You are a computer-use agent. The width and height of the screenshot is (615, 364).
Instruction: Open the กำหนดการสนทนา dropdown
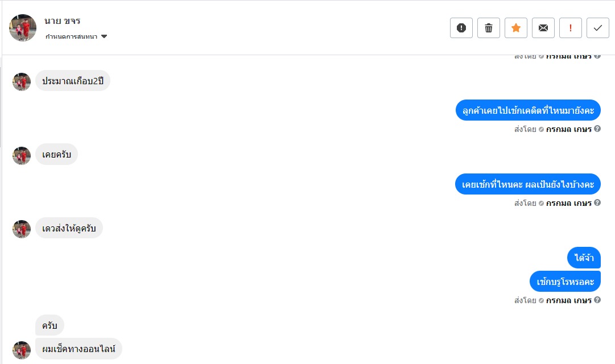(77, 37)
